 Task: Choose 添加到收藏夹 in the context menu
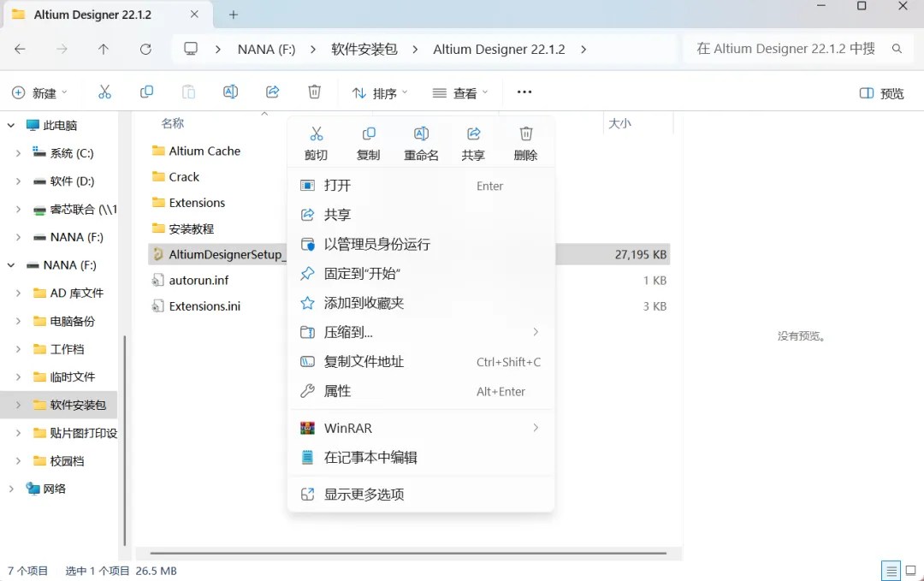point(421,303)
